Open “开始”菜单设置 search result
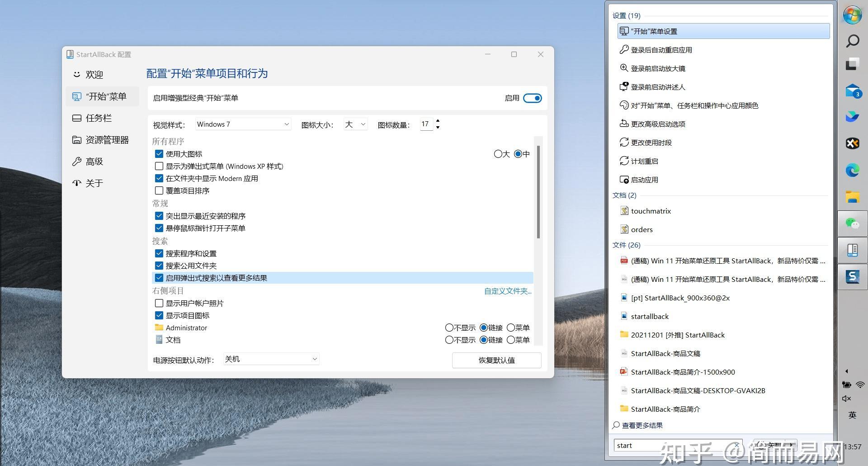Image resolution: width=868 pixels, height=466 pixels. (x=723, y=31)
